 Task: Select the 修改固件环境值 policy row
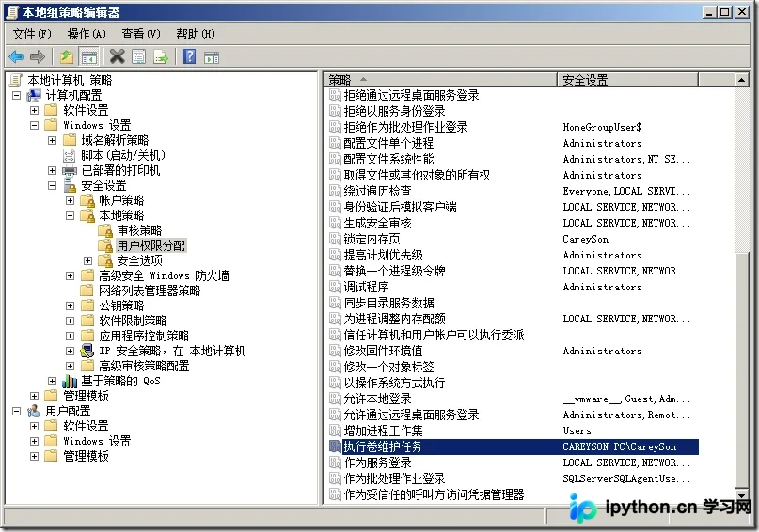click(x=512, y=351)
